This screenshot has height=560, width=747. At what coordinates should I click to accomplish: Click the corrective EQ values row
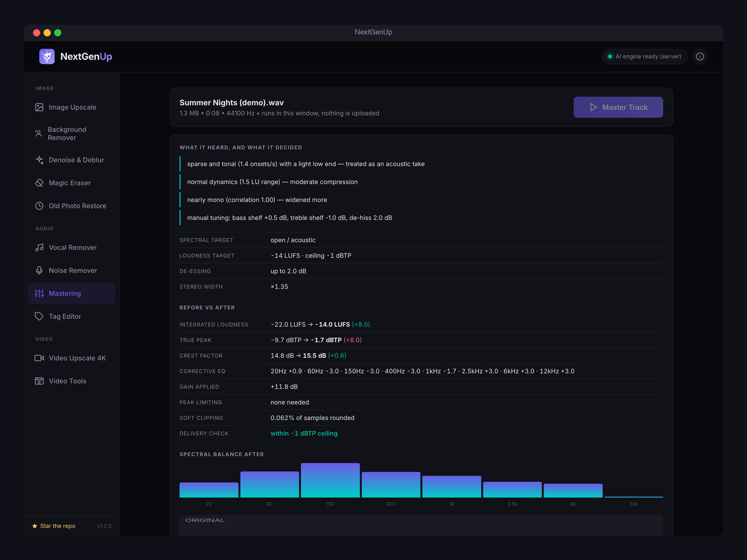(x=422, y=371)
